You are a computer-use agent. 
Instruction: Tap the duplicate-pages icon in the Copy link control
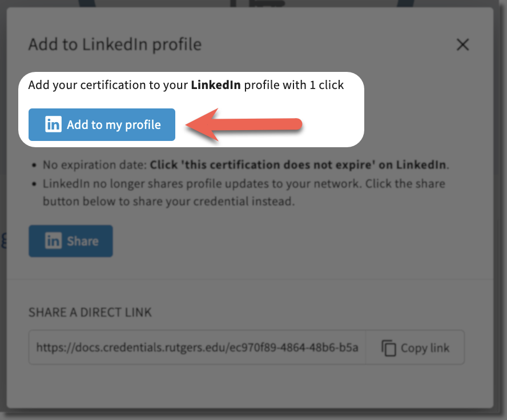388,348
